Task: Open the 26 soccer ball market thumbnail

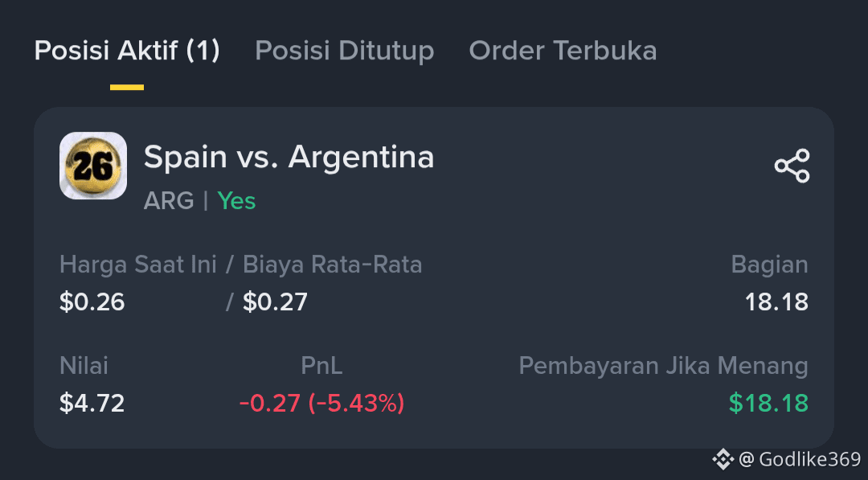Action: pos(93,166)
